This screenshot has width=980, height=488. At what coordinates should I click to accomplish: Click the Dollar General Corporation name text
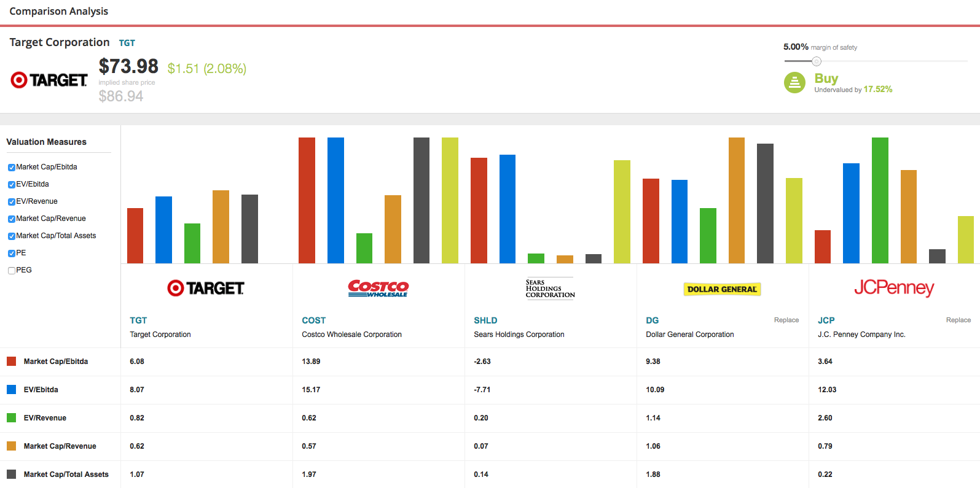click(690, 335)
